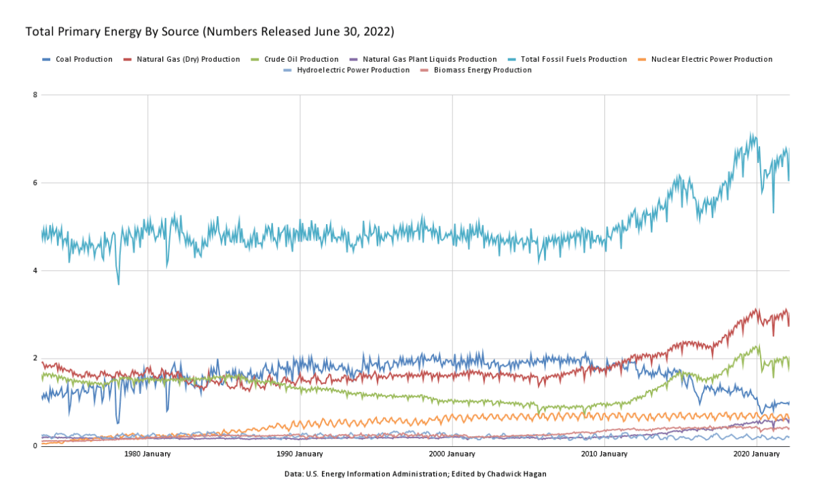
Task: Click the Natural Gas (Dry) Production legend swatch
Action: 127,60
